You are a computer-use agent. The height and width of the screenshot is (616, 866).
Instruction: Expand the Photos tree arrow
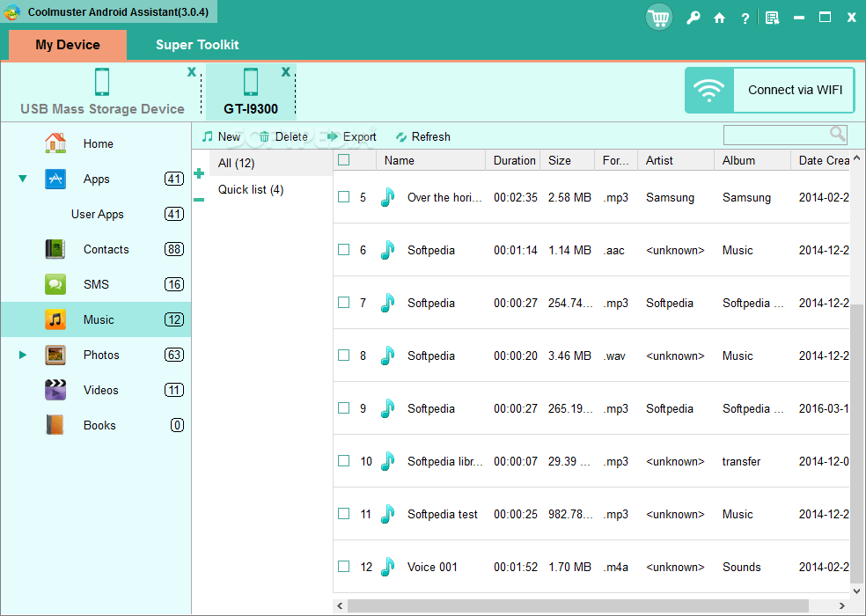tap(23, 355)
